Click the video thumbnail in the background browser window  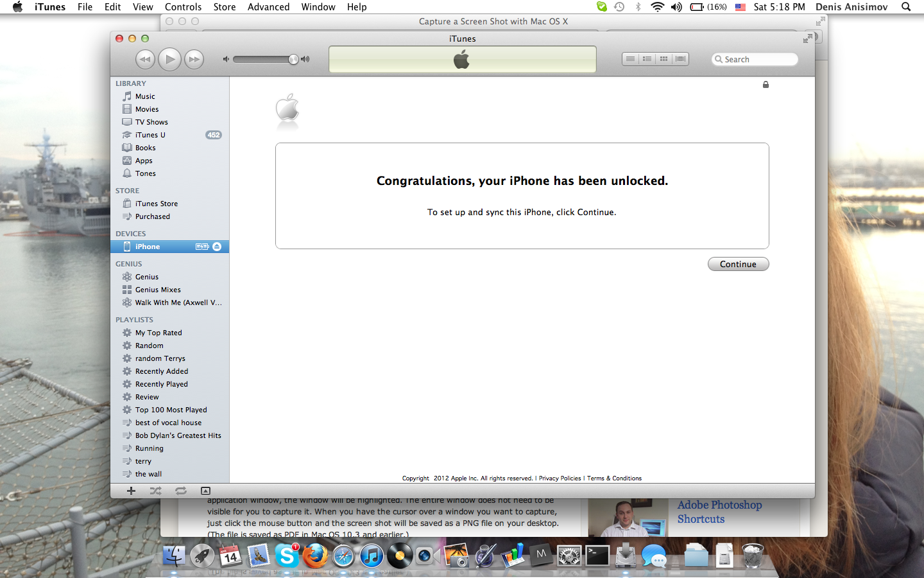point(628,518)
